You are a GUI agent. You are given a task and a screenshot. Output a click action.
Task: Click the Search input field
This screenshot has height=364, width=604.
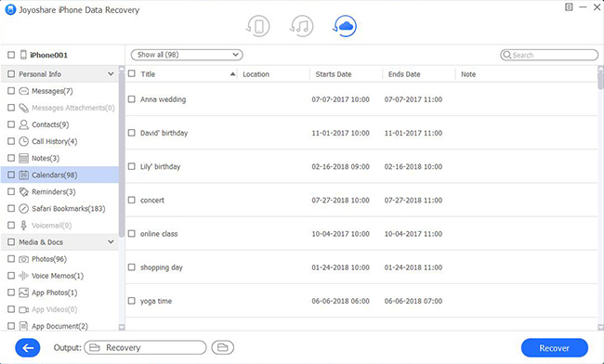[549, 55]
